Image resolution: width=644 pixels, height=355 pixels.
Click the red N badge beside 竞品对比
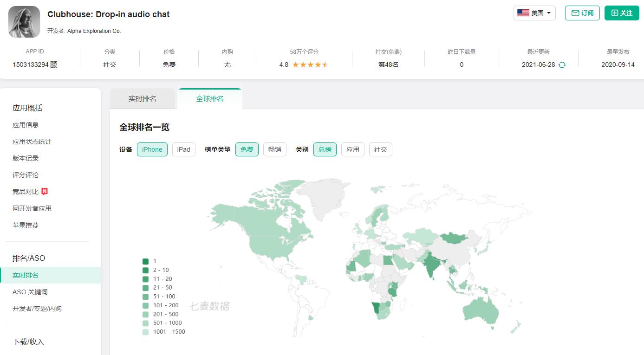tap(45, 191)
